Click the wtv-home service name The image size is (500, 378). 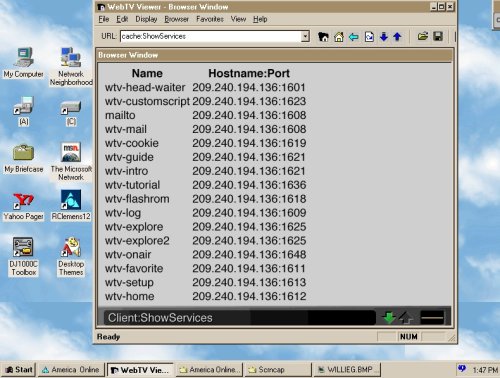point(130,296)
